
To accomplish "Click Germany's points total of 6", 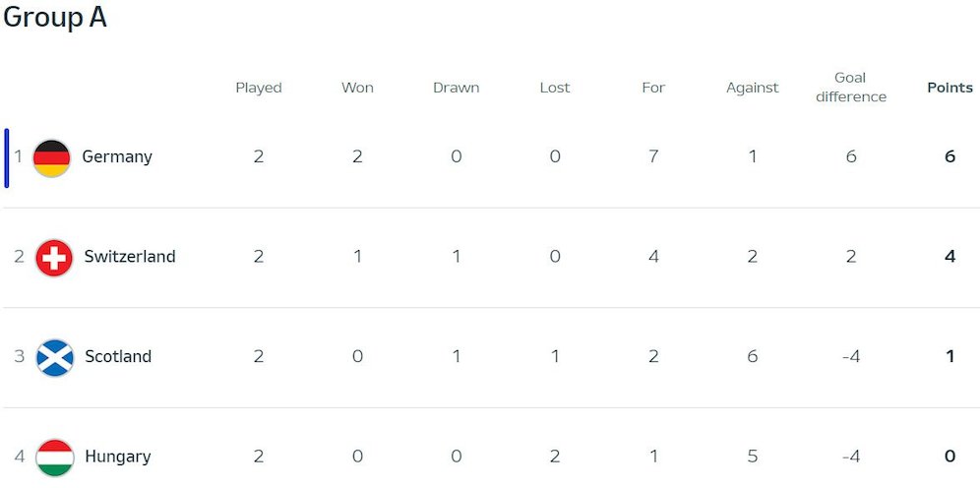I will tap(949, 156).
